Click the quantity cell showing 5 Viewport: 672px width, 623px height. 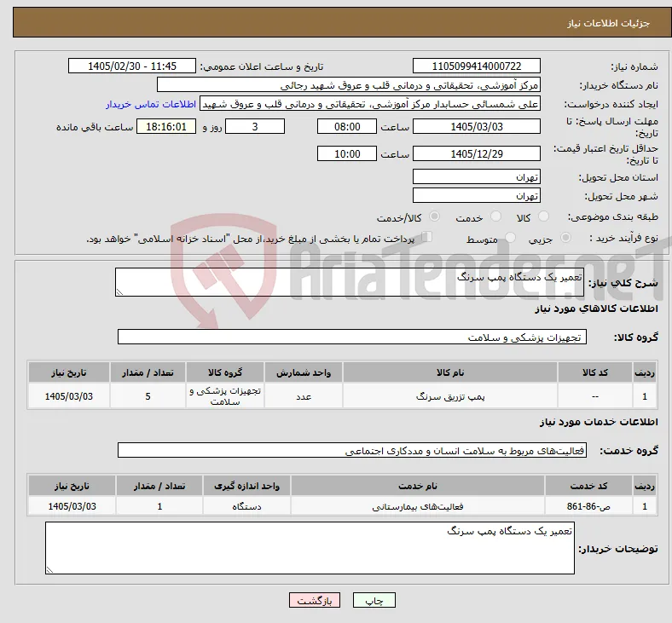(x=148, y=396)
